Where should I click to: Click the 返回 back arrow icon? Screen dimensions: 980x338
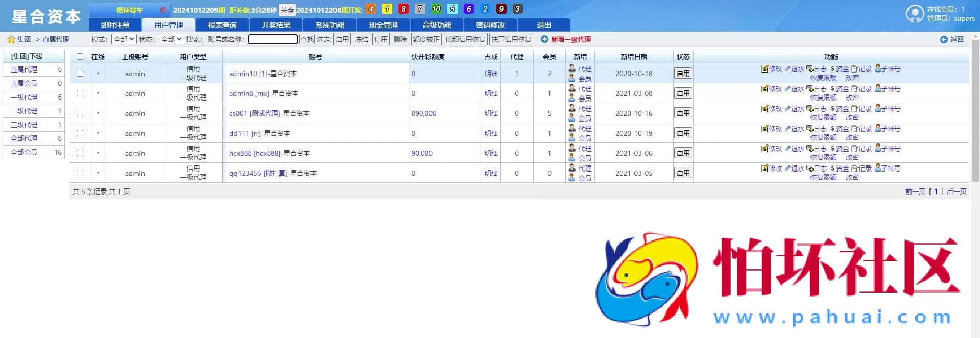[944, 39]
